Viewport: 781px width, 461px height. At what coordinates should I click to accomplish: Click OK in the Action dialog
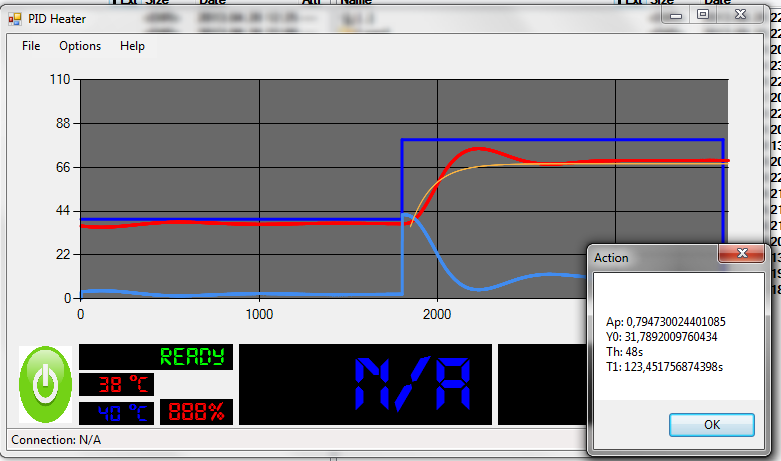coord(711,425)
